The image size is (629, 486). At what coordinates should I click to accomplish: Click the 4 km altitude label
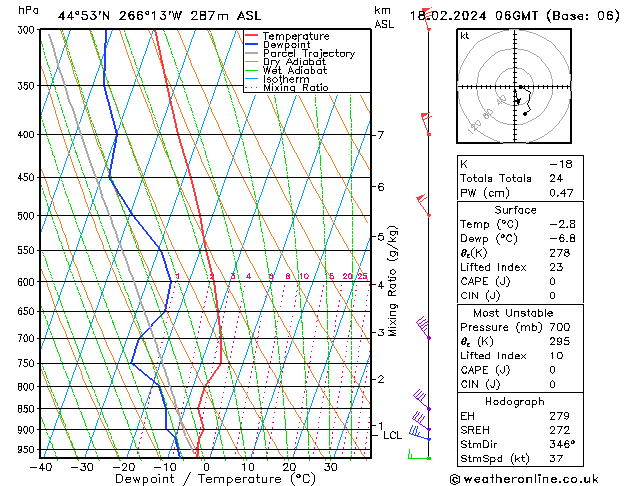[380, 285]
